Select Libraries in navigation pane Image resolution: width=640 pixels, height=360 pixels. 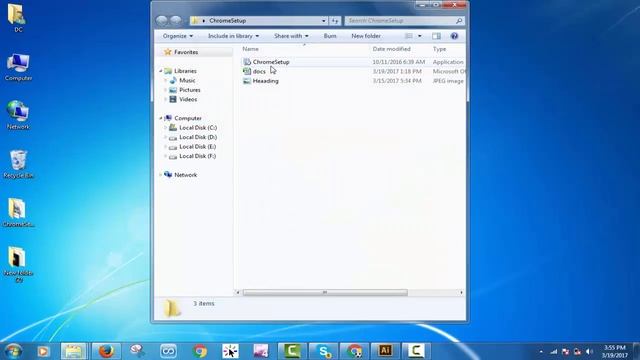[185, 71]
